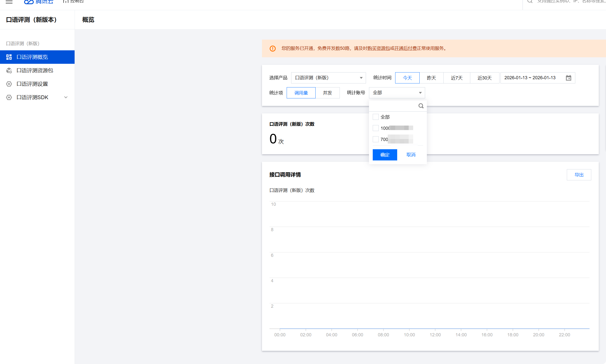Tick the checkbox for account 1000
The width and height of the screenshot is (606, 364).
375,128
